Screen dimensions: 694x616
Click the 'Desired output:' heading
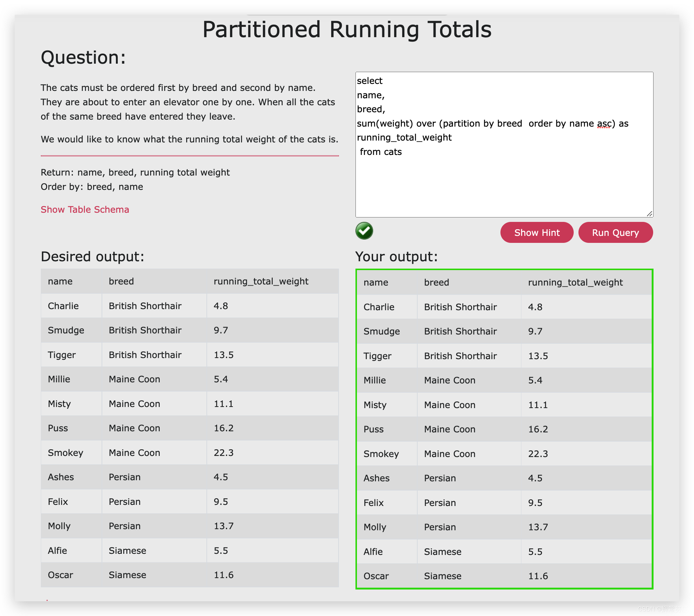(x=92, y=256)
